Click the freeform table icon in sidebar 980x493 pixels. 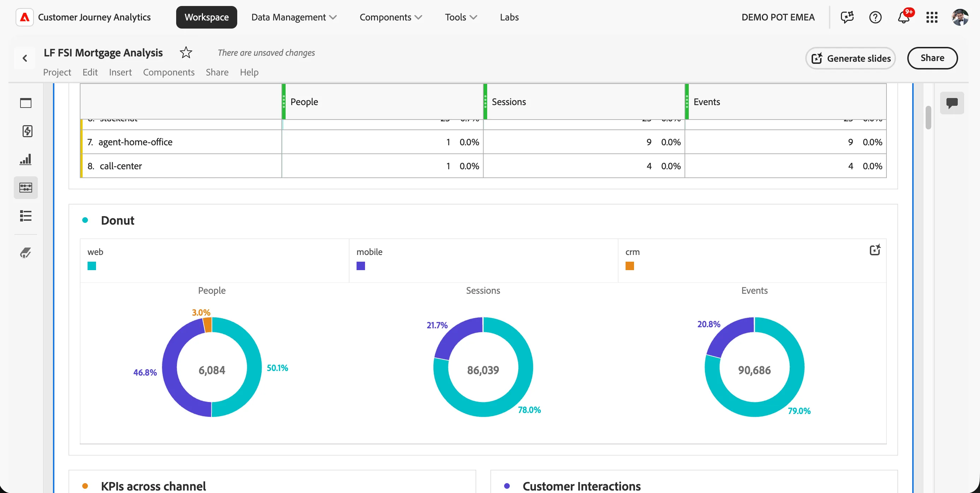tap(26, 187)
